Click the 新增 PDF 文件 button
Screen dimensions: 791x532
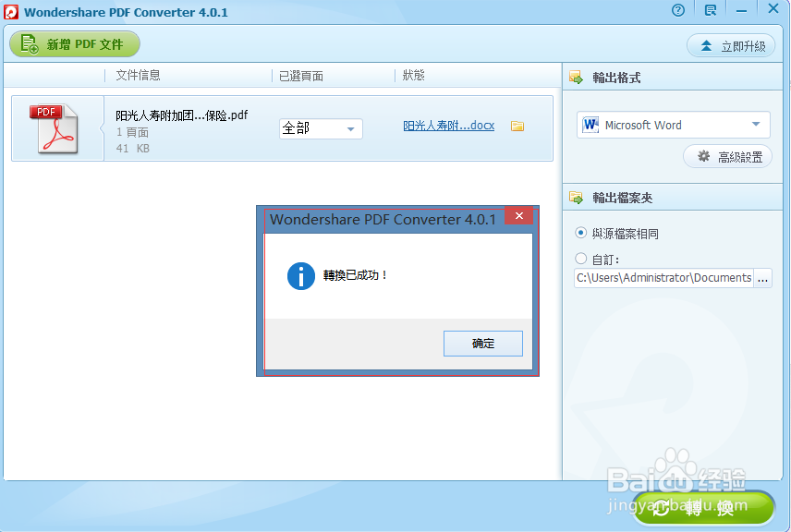click(74, 43)
